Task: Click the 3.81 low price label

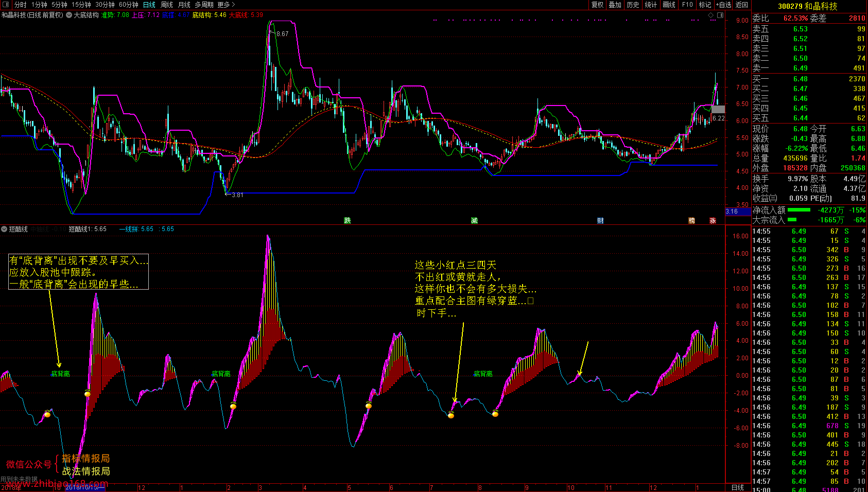Action: click(x=237, y=195)
